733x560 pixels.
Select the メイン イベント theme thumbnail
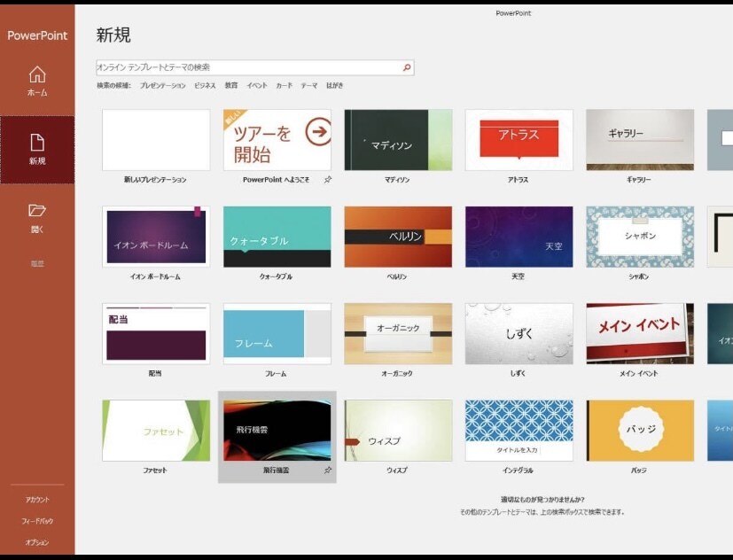640,334
